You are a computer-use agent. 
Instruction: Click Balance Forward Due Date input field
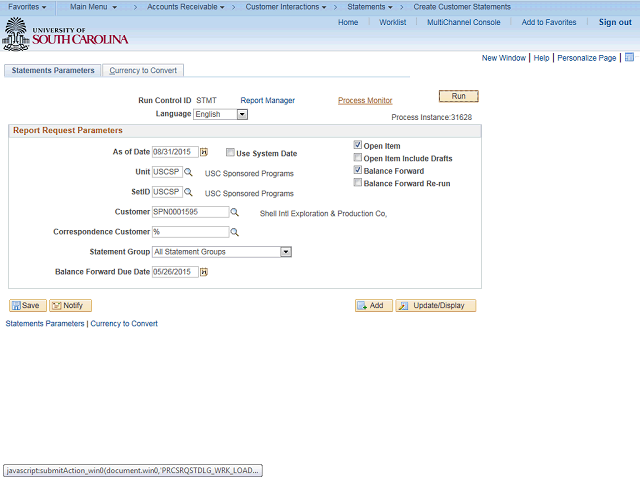tap(175, 272)
